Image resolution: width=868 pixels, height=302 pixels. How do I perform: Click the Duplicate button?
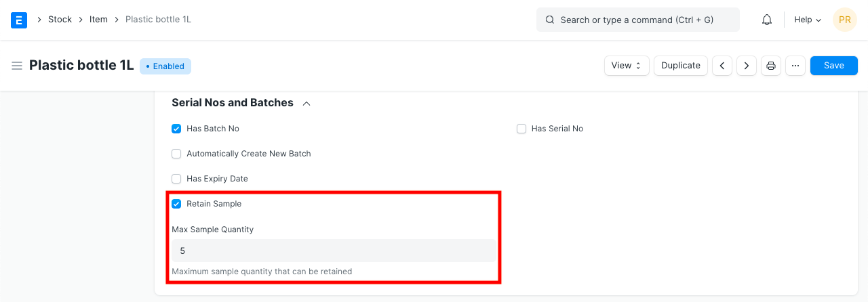[x=681, y=66]
